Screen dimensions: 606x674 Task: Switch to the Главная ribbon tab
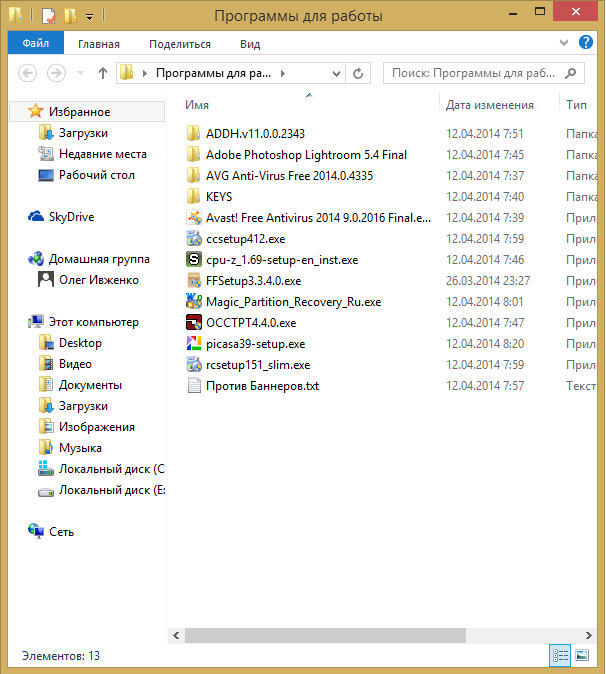(x=99, y=44)
